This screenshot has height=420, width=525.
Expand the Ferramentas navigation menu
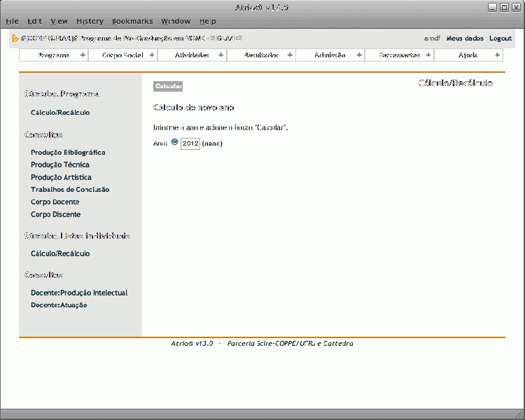(399, 55)
